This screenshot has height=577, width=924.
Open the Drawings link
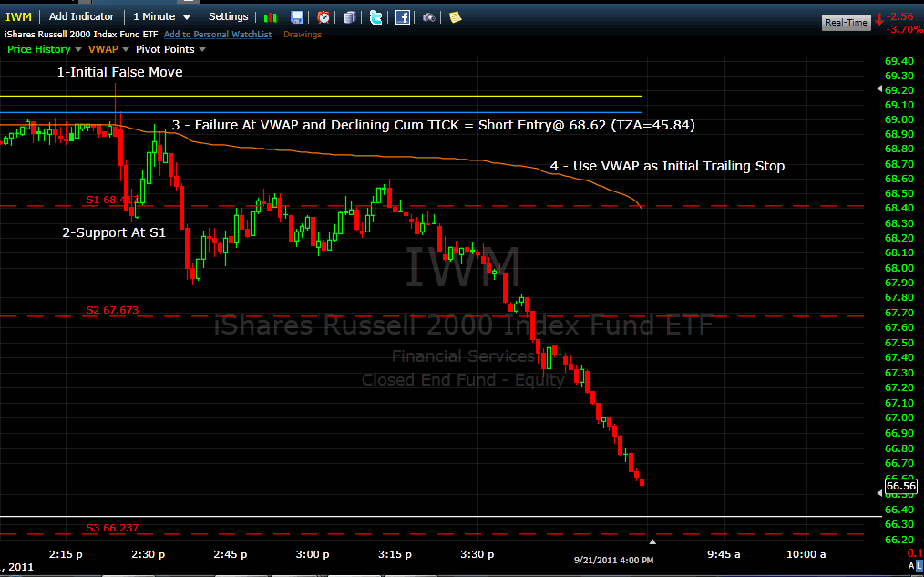pyautogui.click(x=303, y=35)
